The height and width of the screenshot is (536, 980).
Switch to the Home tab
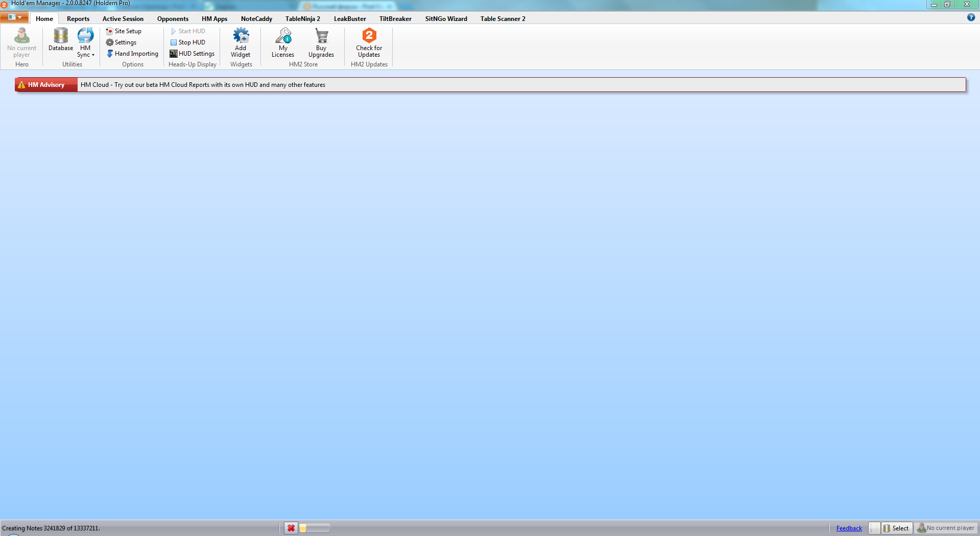point(44,19)
